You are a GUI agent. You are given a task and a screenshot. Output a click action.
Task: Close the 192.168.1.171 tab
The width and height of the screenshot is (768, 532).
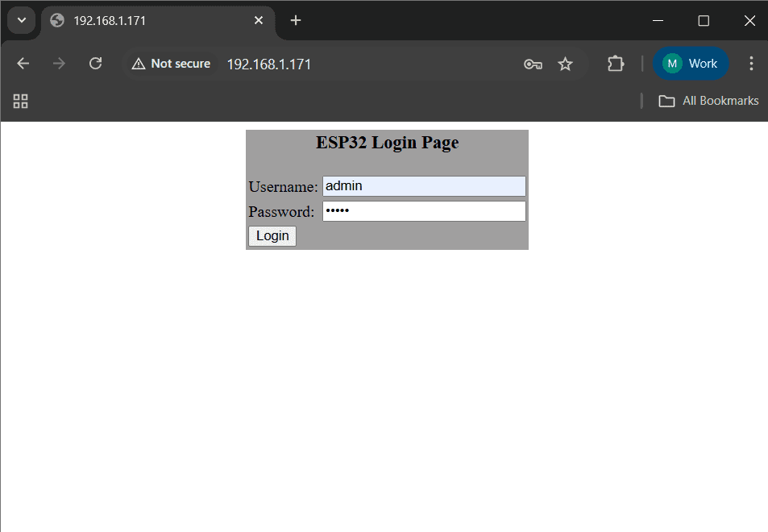pyautogui.click(x=259, y=21)
